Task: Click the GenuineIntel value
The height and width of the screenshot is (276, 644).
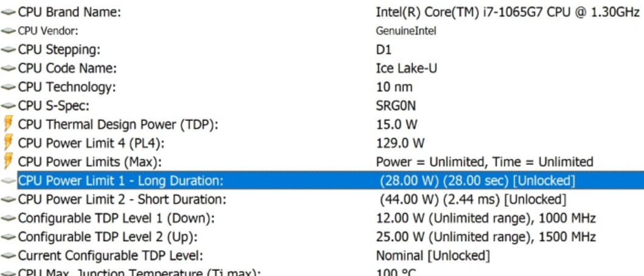Action: click(x=406, y=31)
